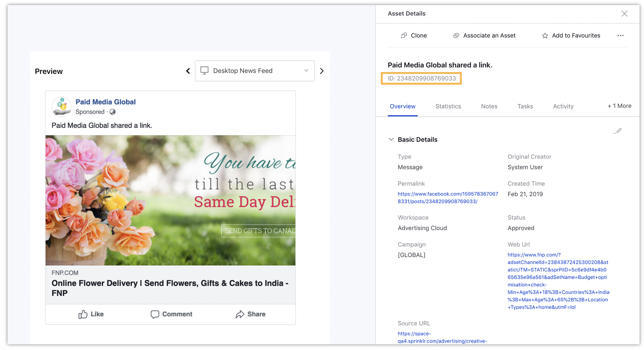This screenshot has height=350, width=644.
Task: Close the Asset Details panel
Action: (624, 14)
